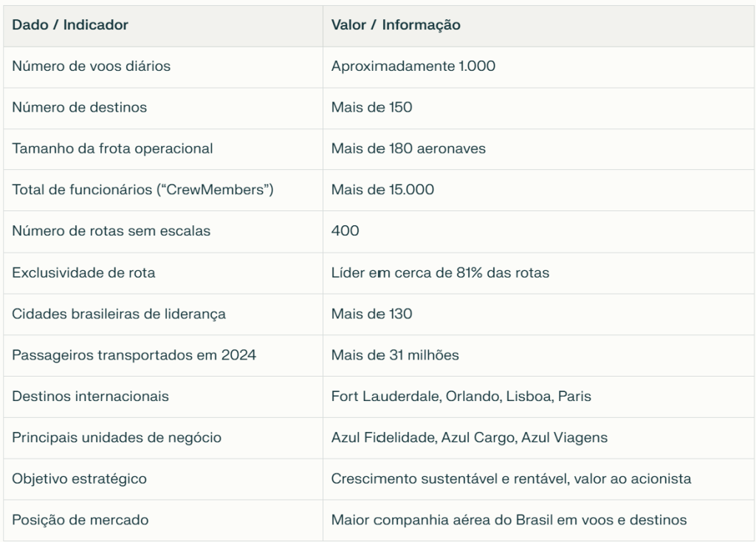Select the "Total de funcionários" row label
This screenshot has width=756, height=542.
[x=142, y=190]
